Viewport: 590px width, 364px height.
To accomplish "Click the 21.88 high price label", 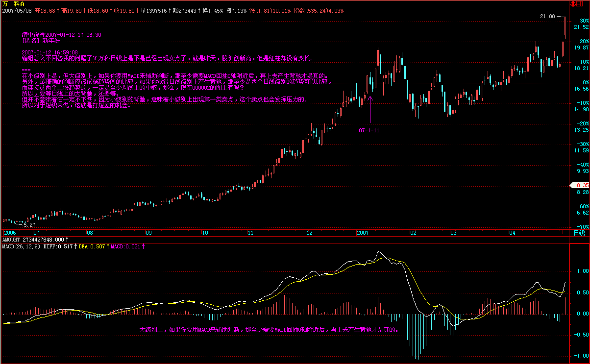I will 547,16.
